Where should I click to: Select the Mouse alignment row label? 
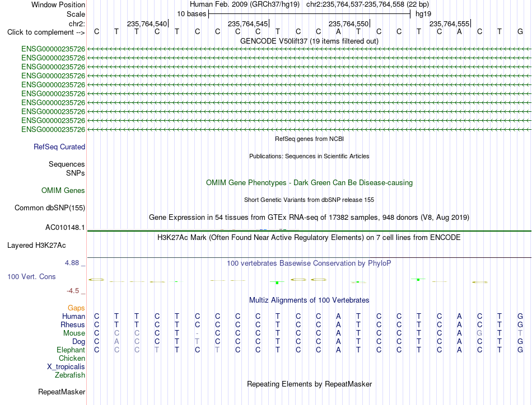74,333
